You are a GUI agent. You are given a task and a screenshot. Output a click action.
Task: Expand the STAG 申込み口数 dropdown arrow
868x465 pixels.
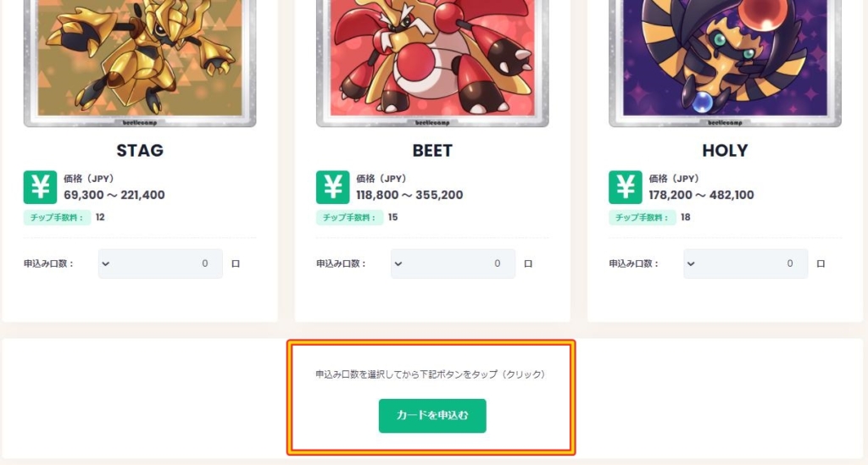coord(106,263)
